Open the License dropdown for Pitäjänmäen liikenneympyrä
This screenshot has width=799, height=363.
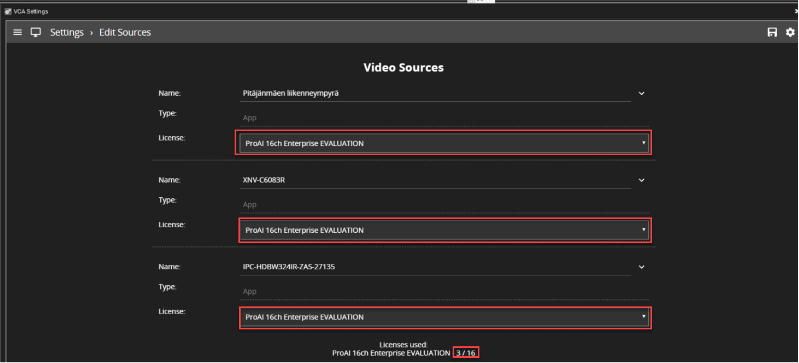click(444, 143)
